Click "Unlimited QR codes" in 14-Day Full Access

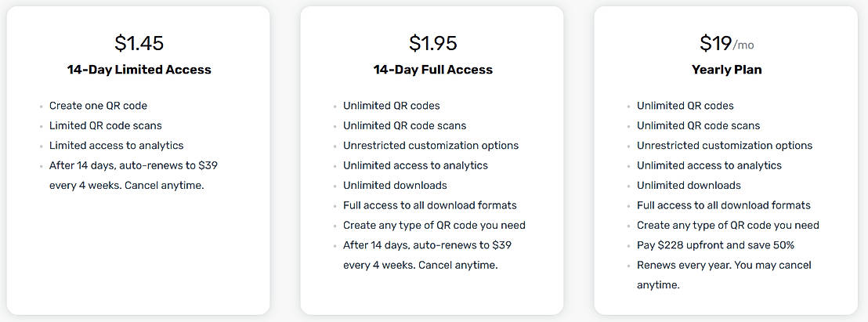pyautogui.click(x=391, y=106)
